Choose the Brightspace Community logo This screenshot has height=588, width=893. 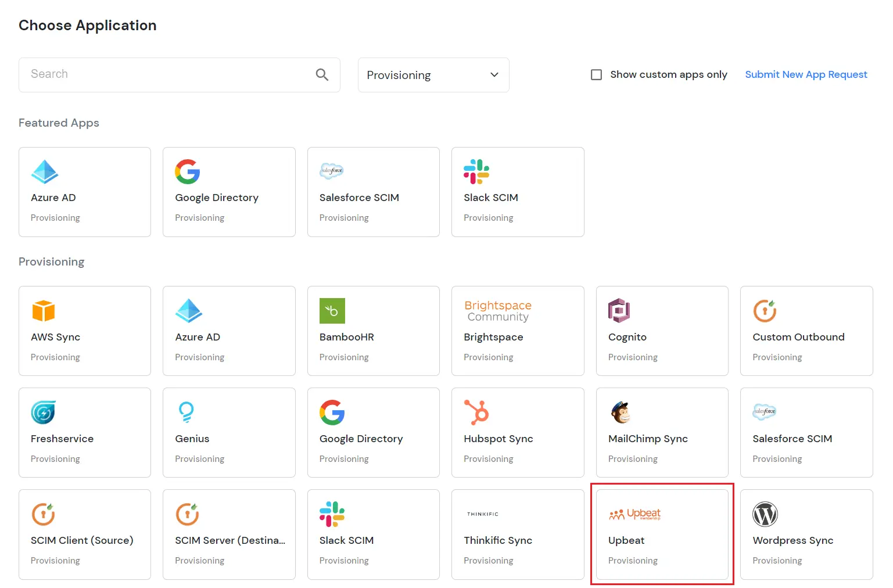[498, 311]
